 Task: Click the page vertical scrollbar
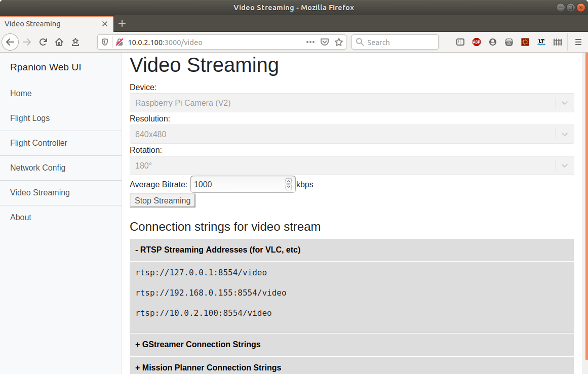(586, 206)
